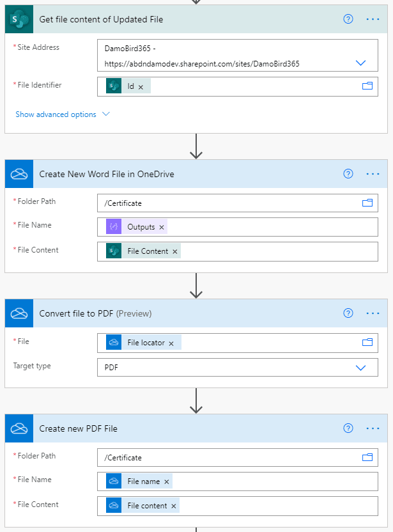Open help for Get file content action

point(348,19)
